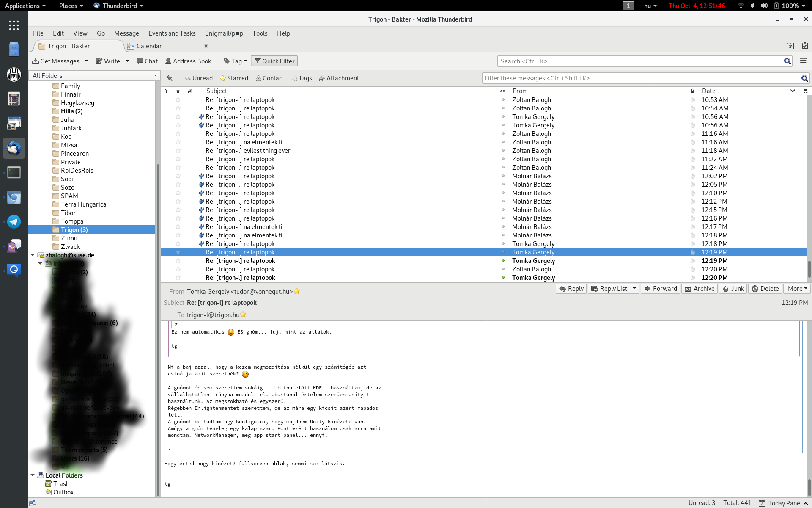This screenshot has height=508, width=812.
Task: Launch Thunderbird from the dock
Action: [x=14, y=148]
